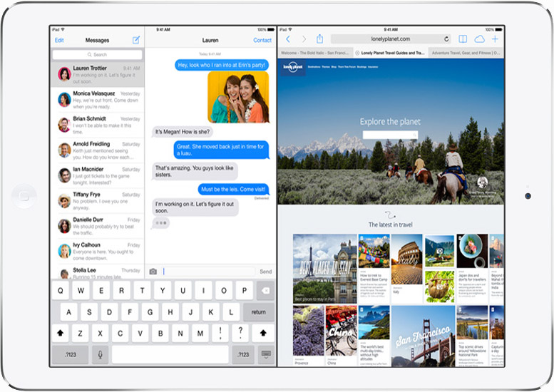The width and height of the screenshot is (554, 392).
Task: Tap the Safari share icon
Action: pos(320,39)
